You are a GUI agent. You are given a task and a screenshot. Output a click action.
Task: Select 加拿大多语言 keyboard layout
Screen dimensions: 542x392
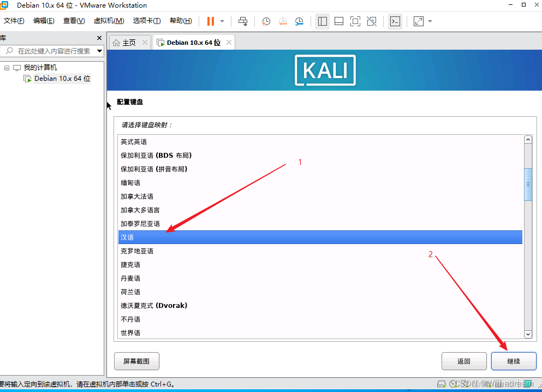click(x=320, y=210)
